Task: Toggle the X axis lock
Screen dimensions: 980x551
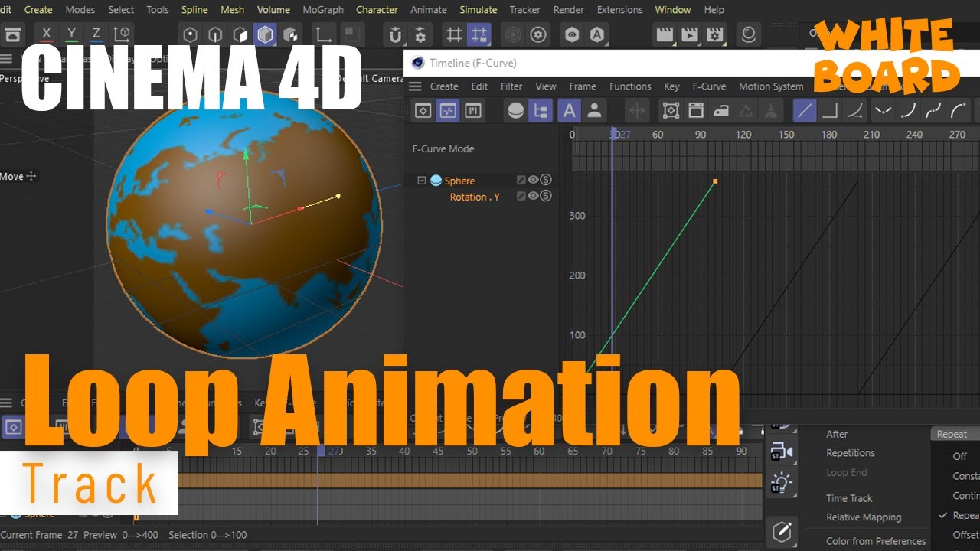Action: point(47,34)
